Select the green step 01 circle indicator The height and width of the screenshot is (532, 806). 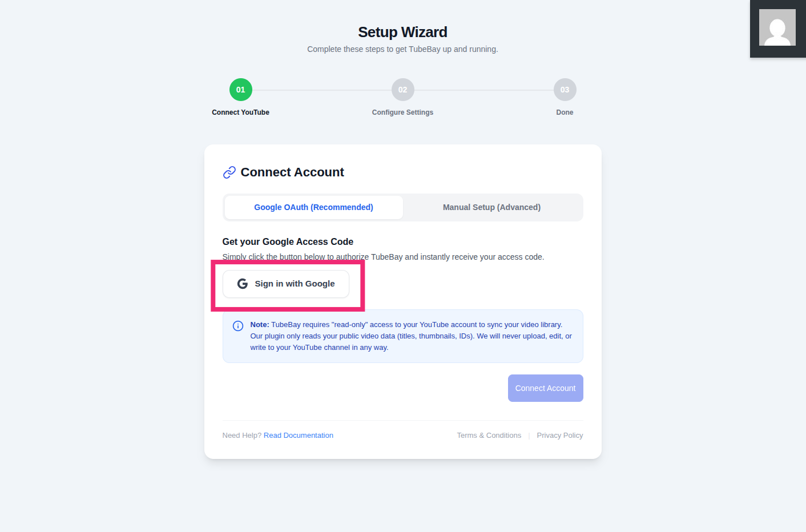pos(240,90)
